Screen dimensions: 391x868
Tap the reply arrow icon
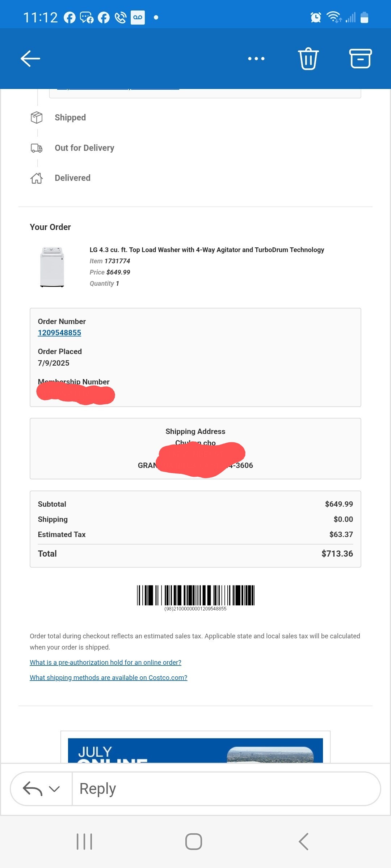(33, 788)
